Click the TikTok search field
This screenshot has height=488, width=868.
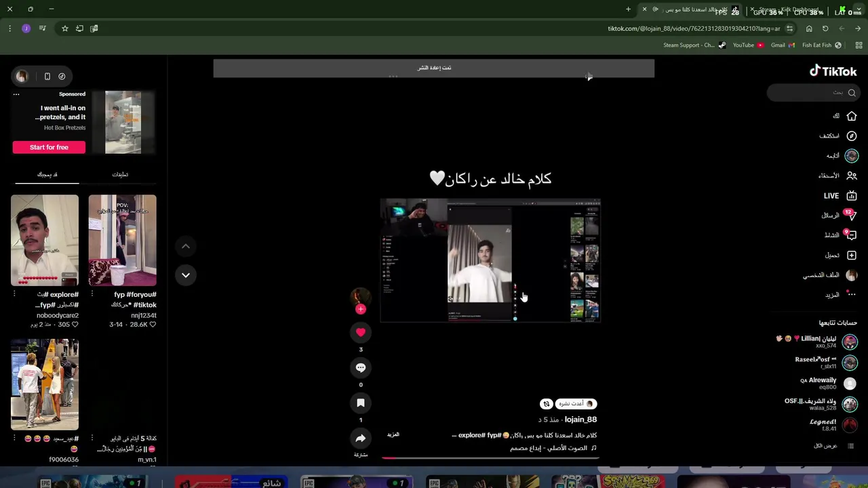pyautogui.click(x=812, y=93)
